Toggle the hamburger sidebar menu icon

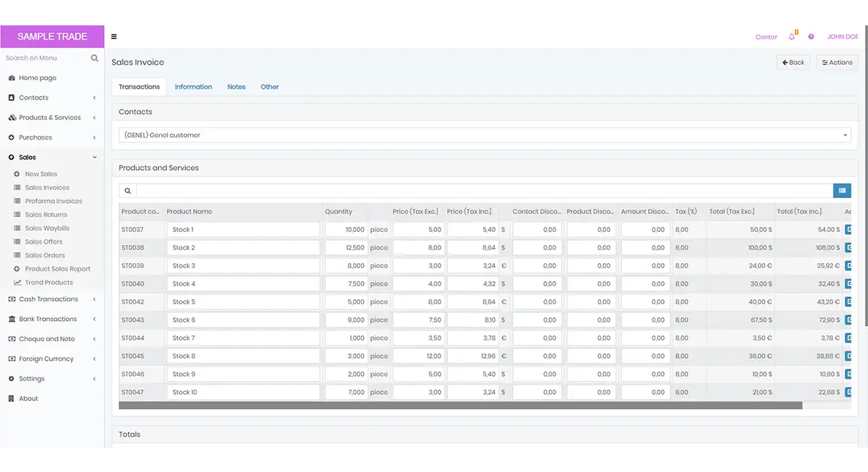pos(114,37)
